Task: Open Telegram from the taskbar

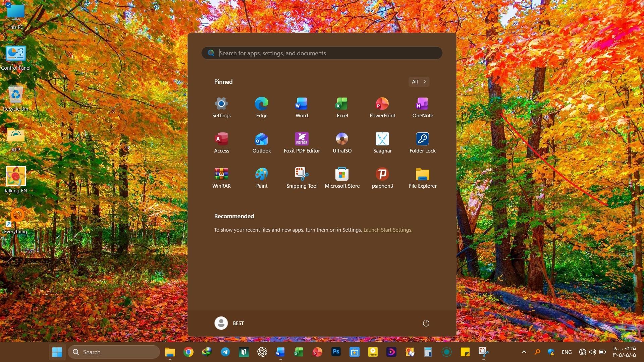Action: tap(225, 352)
